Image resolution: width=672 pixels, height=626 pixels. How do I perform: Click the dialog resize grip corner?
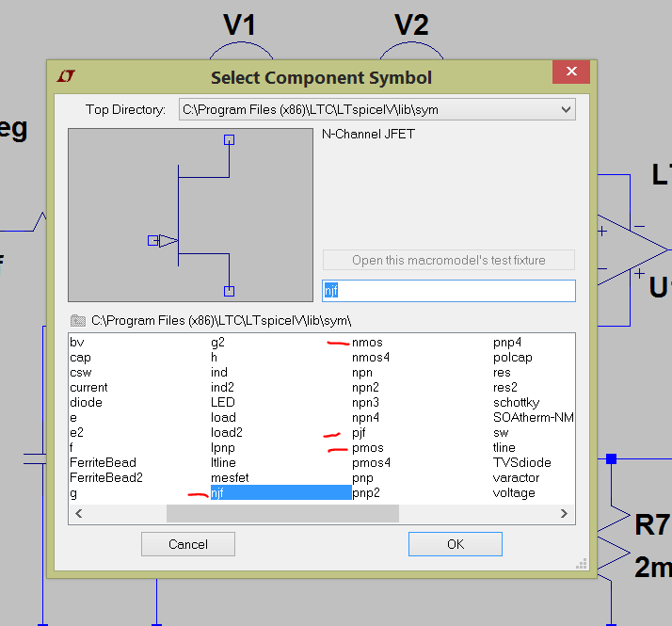click(581, 564)
